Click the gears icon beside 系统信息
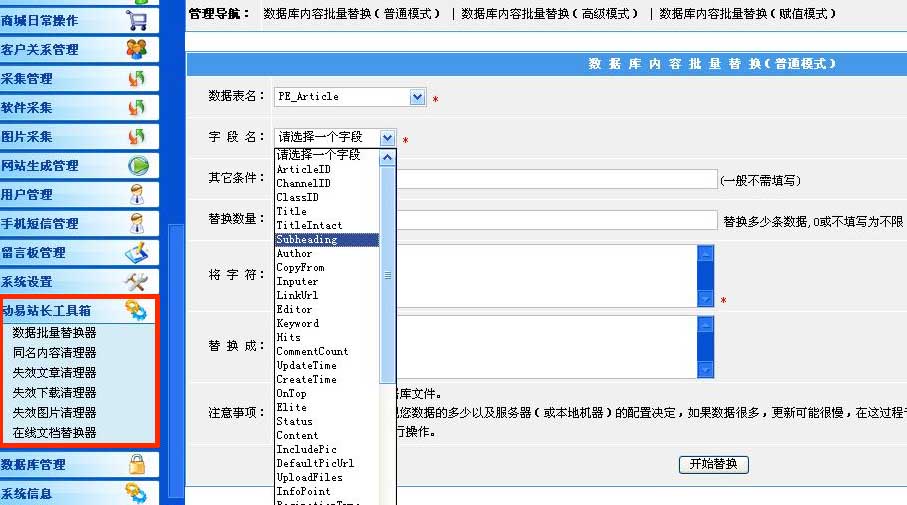The width and height of the screenshot is (907, 505). click(136, 493)
